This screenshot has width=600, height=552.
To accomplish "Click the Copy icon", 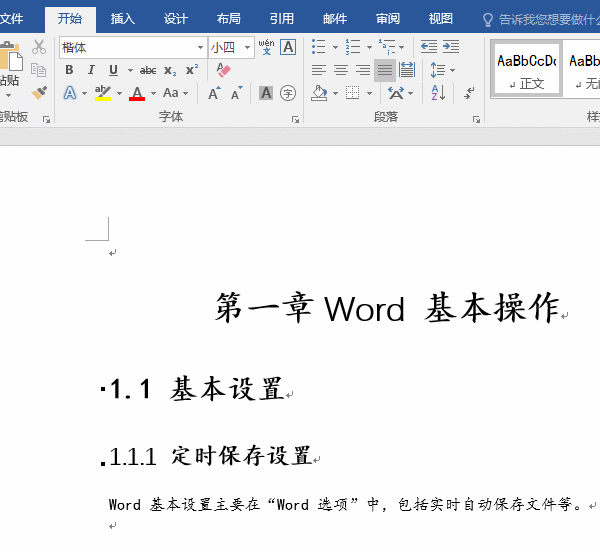I will point(39,70).
